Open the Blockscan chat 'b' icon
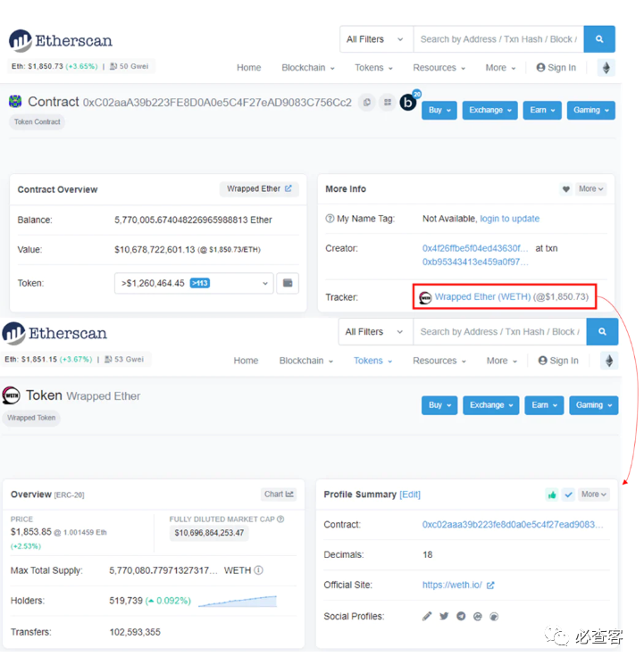Image resolution: width=644 pixels, height=665 pixels. pos(408,103)
